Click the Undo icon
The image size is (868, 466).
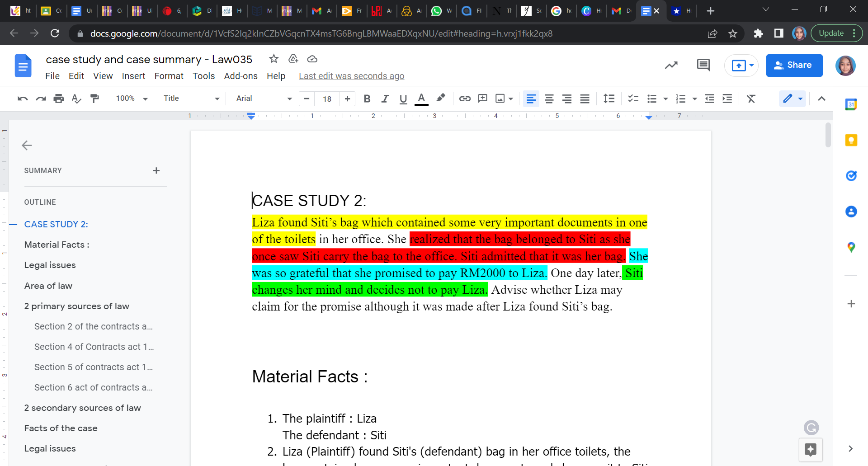23,99
